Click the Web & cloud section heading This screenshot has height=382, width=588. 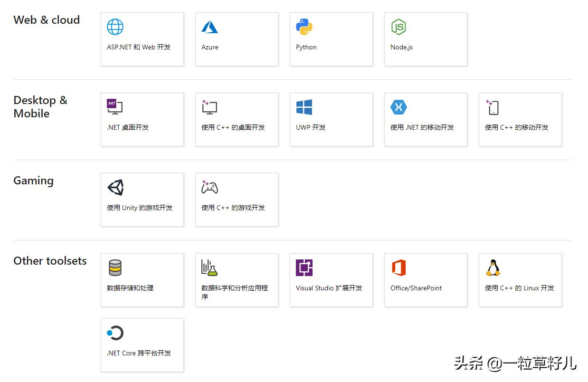pos(46,20)
